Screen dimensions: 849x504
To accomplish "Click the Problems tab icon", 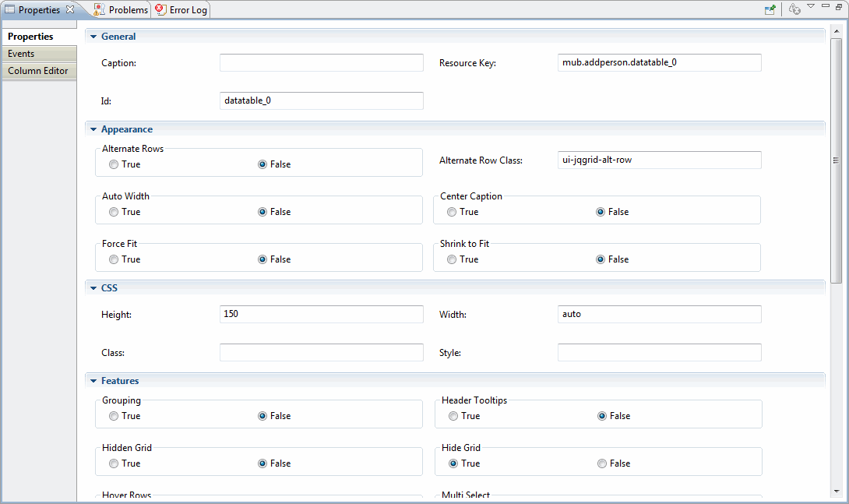I will [x=99, y=9].
